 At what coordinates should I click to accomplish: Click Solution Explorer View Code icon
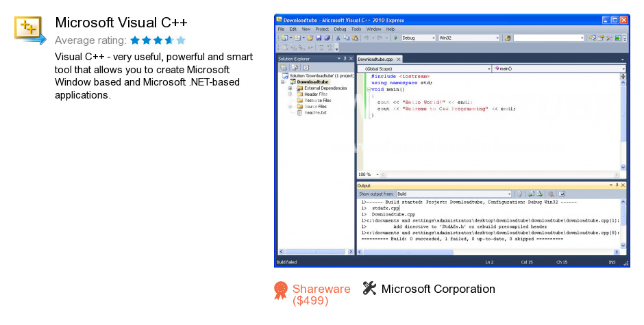click(306, 67)
